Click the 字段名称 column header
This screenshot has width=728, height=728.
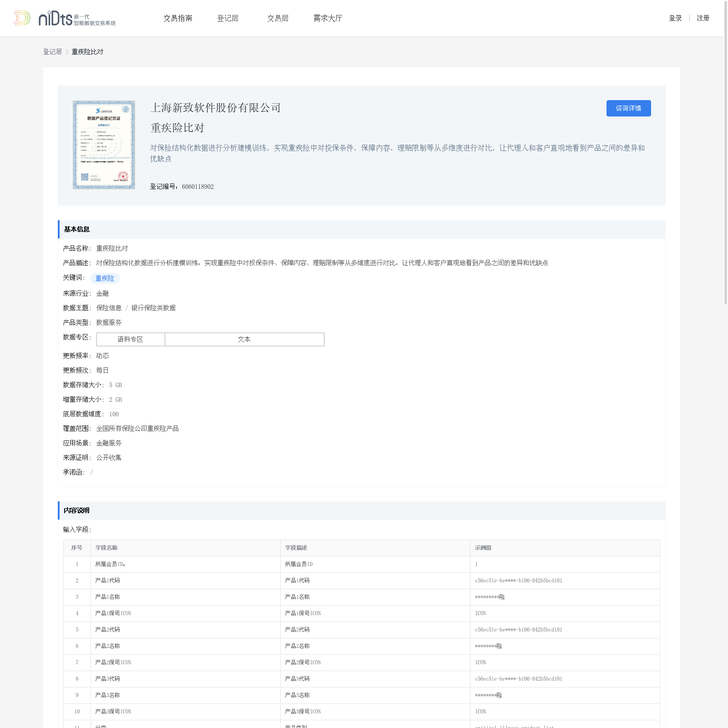[106, 548]
